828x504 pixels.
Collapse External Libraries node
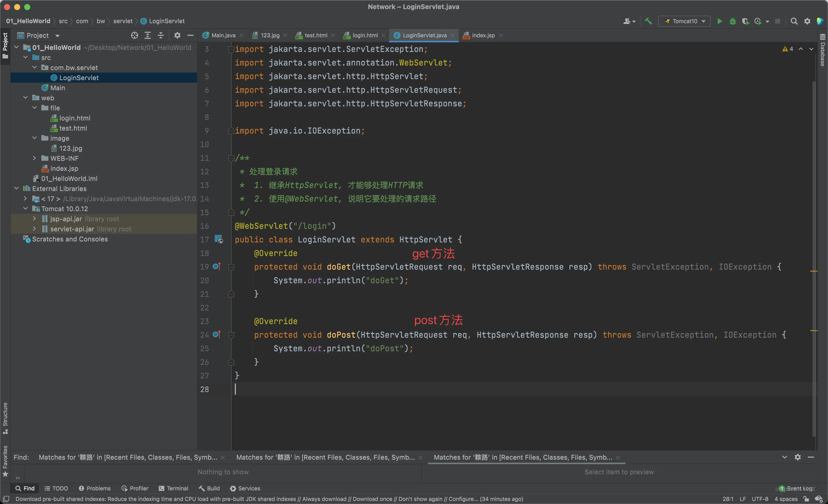(16, 188)
